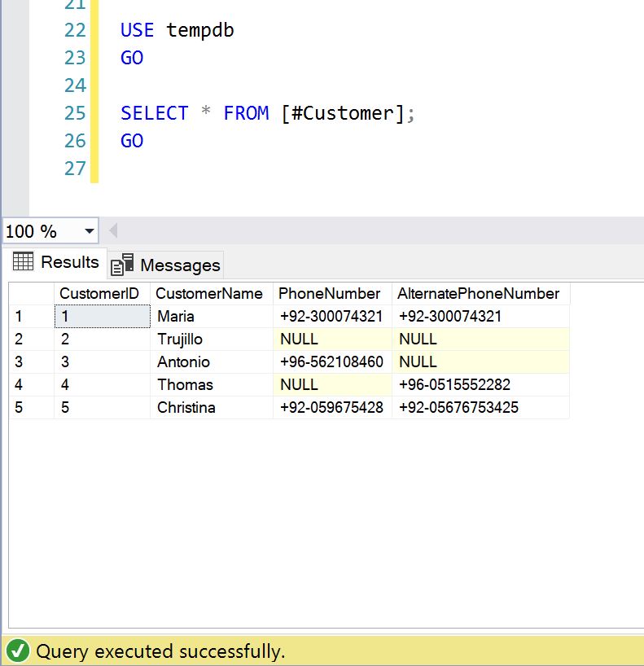Select the CustomerName column header
The image size is (644, 666).
(209, 293)
